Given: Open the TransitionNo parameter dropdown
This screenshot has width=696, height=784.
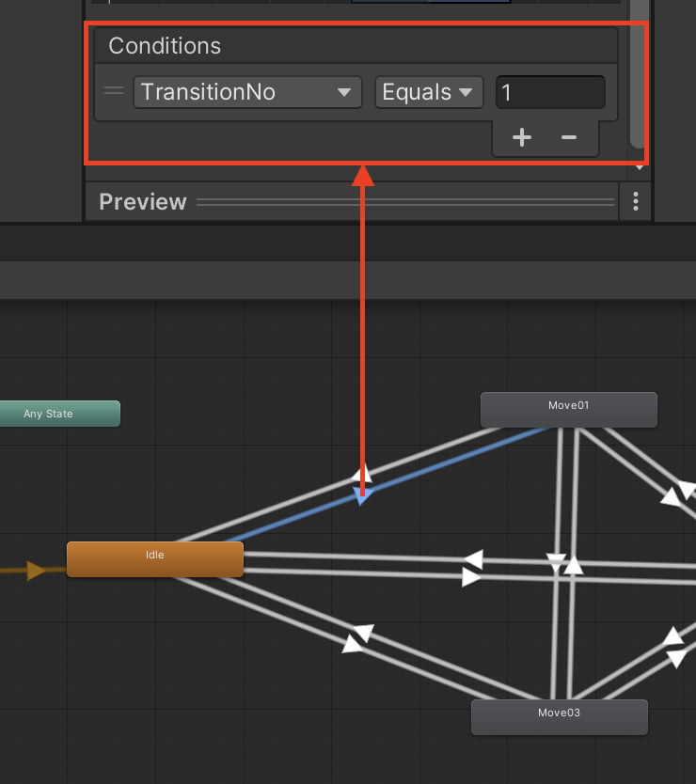Looking at the screenshot, I should point(247,92).
